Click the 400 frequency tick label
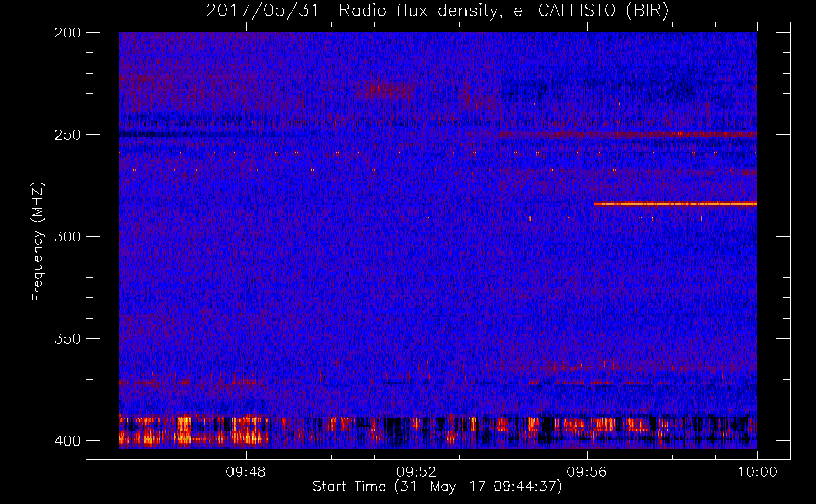816x504 pixels. (x=67, y=440)
